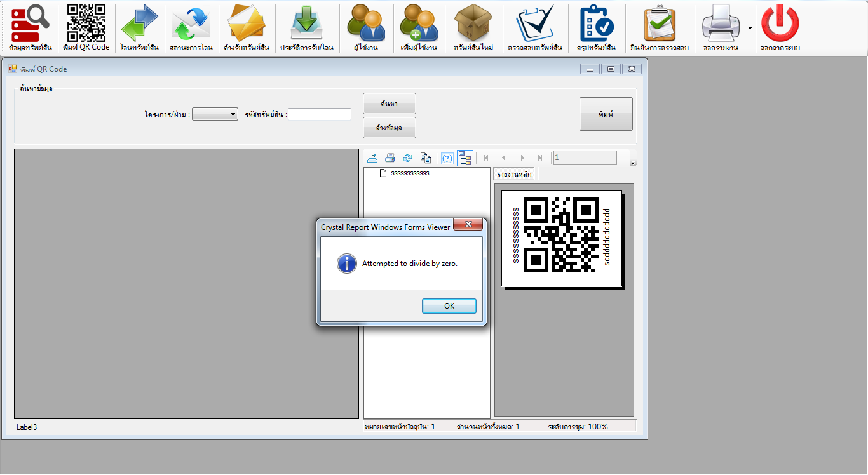Click Export Report icon in Crystal viewer

(373, 158)
